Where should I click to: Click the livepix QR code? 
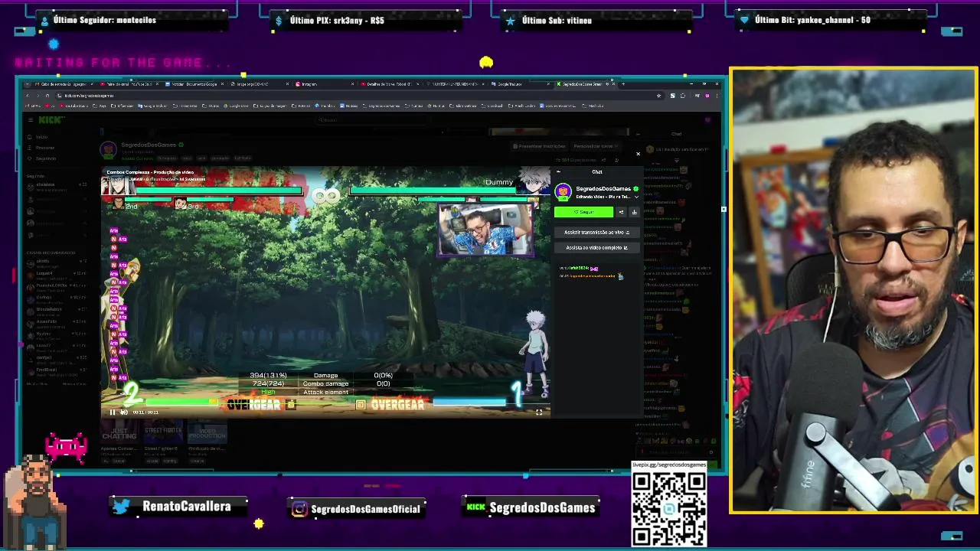pyautogui.click(x=669, y=509)
